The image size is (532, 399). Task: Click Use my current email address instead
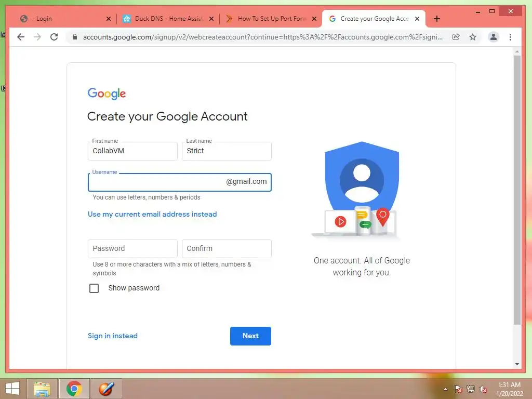pos(152,214)
